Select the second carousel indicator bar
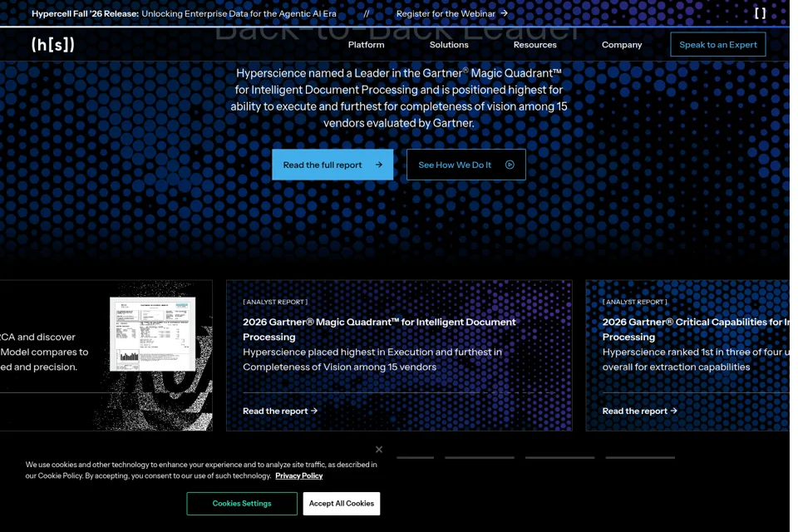 [x=480, y=458]
